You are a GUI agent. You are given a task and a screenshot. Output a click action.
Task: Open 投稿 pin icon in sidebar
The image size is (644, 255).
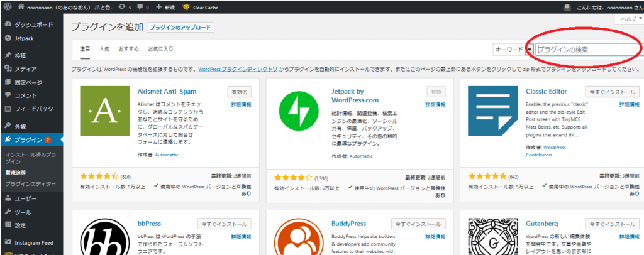pos(8,55)
